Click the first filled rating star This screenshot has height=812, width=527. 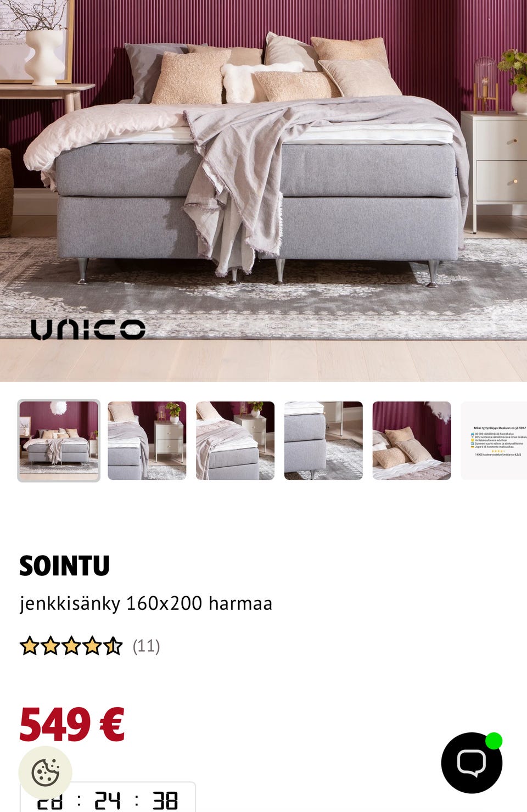tap(29, 646)
